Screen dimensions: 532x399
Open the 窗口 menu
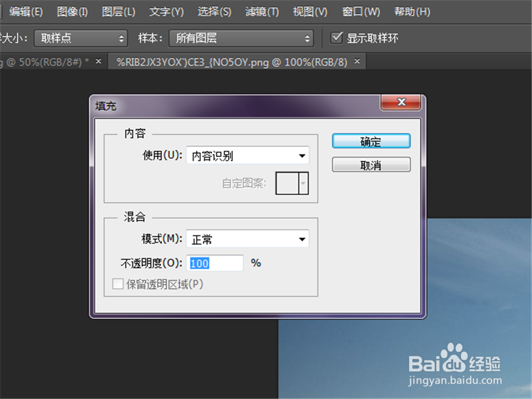click(x=359, y=11)
